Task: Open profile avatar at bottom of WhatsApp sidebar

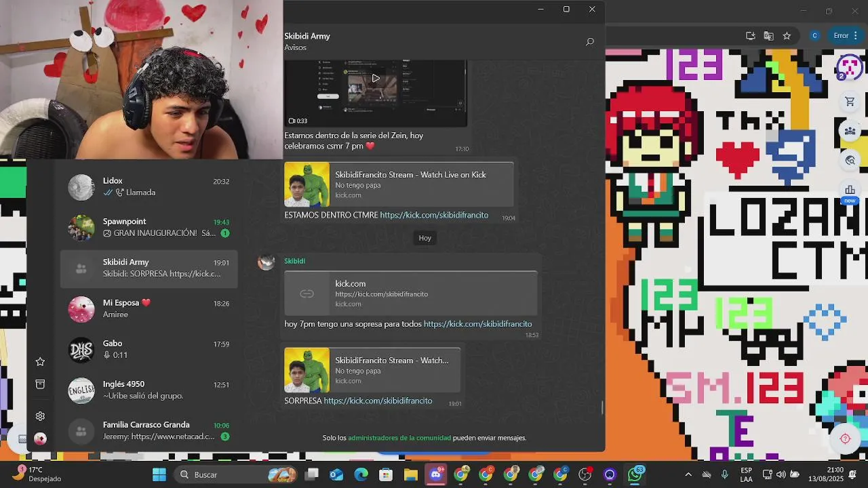Action: (40, 439)
